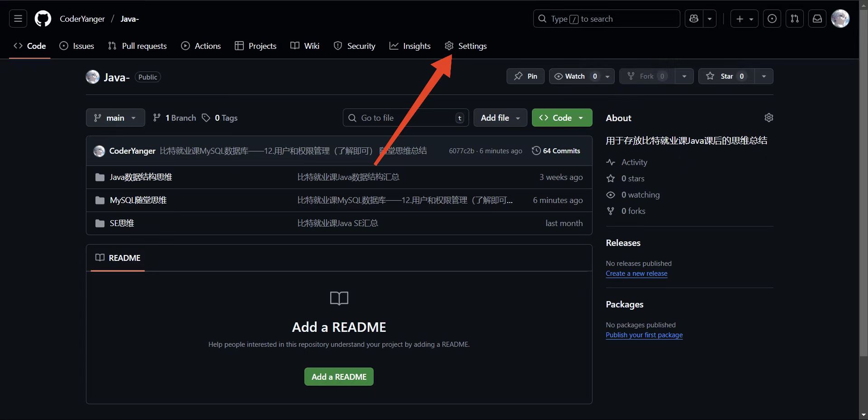Open the Wiki tab

click(305, 46)
